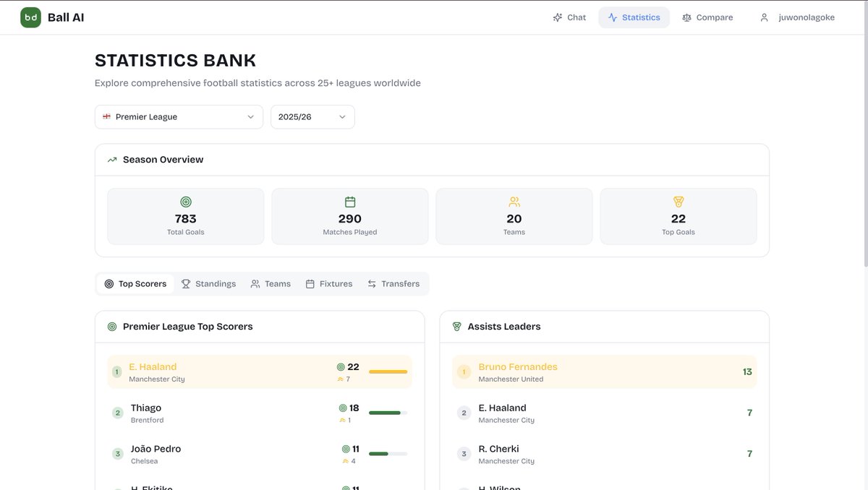Click rank 3 badge beside João Pedro
The image size is (868, 490).
(x=118, y=455)
